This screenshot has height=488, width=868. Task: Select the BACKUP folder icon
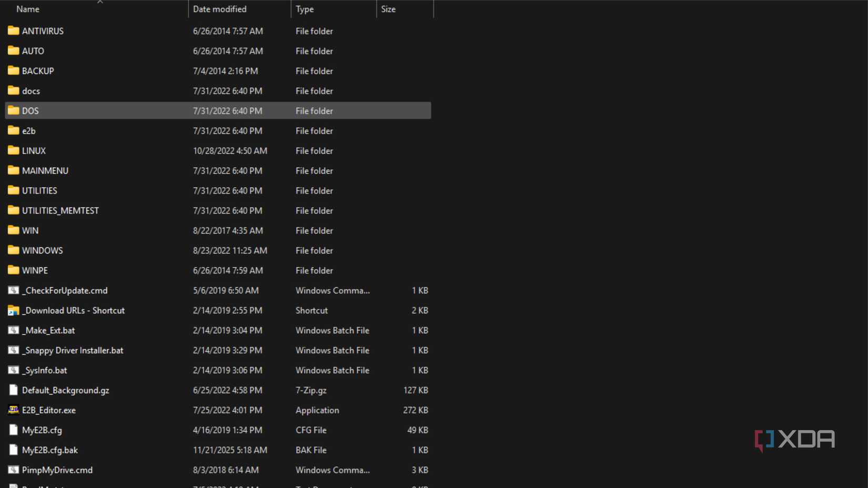point(14,71)
